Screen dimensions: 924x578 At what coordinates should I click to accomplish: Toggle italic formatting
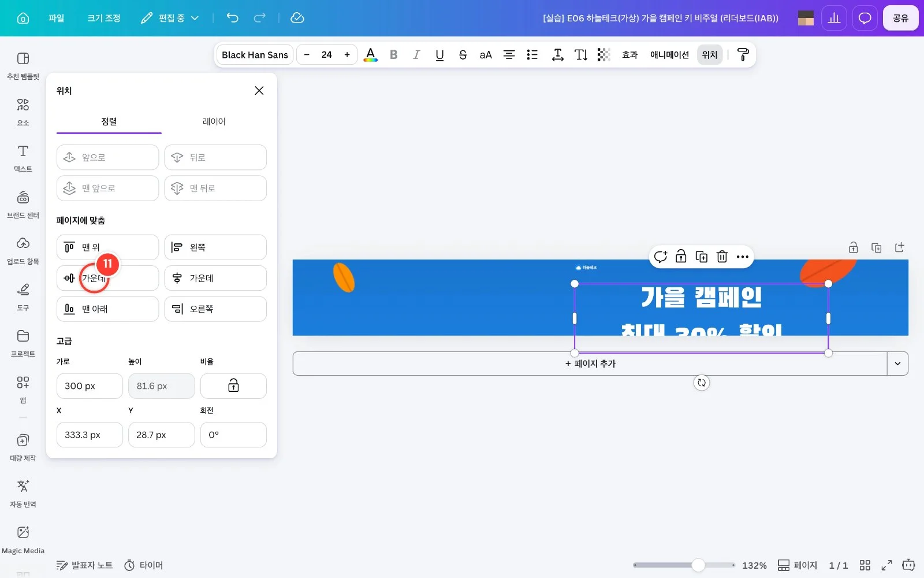pyautogui.click(x=416, y=55)
